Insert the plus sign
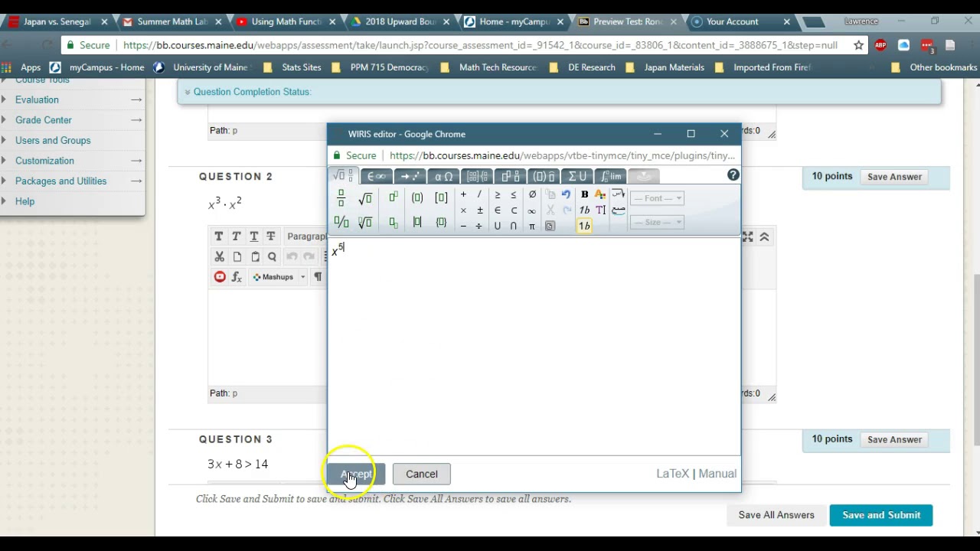 click(463, 194)
